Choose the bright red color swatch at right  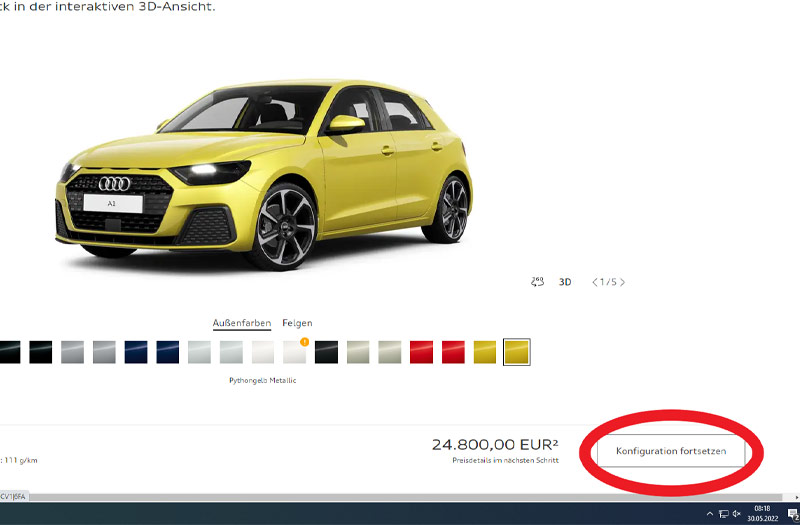[x=454, y=352]
